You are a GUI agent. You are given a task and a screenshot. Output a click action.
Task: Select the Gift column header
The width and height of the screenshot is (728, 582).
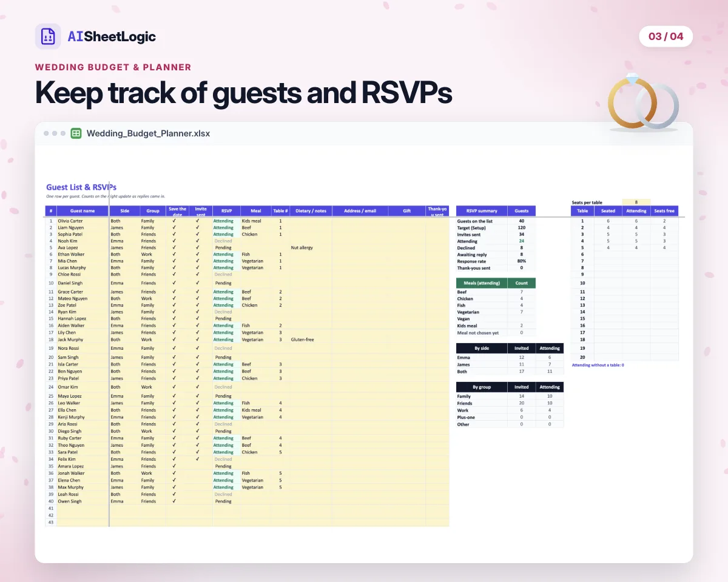click(407, 211)
